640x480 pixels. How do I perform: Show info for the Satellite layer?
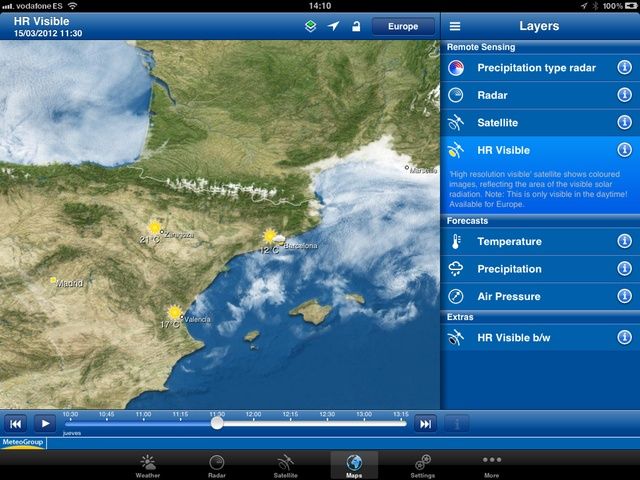(625, 122)
